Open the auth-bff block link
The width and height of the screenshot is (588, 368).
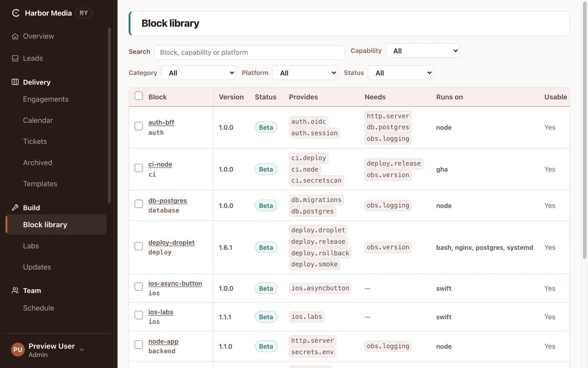click(x=161, y=123)
